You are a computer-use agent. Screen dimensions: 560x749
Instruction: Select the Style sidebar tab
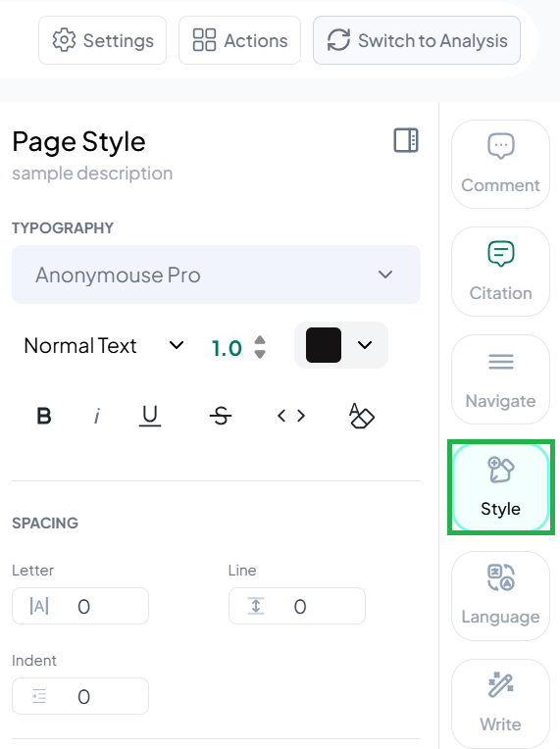500,487
